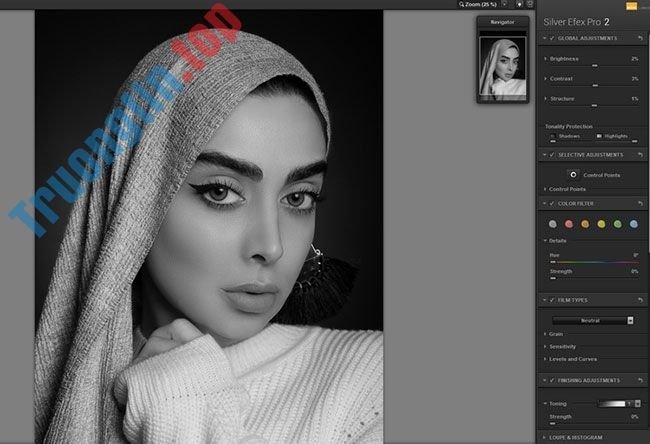Screen dimensions: 650x444
Task: Select the green color filter
Action: click(617, 224)
